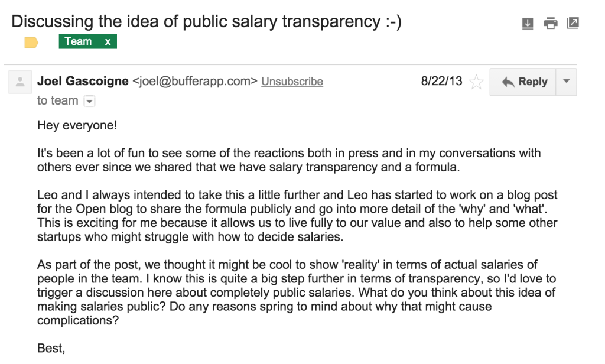The height and width of the screenshot is (364, 605).
Task: Click Joel Gascoigne's avatar picture
Action: point(20,82)
